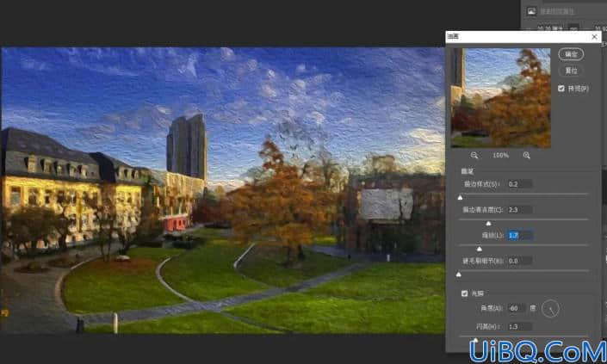This screenshot has width=607, height=364.
Task: Close the oil paint dialog
Action: (595, 37)
